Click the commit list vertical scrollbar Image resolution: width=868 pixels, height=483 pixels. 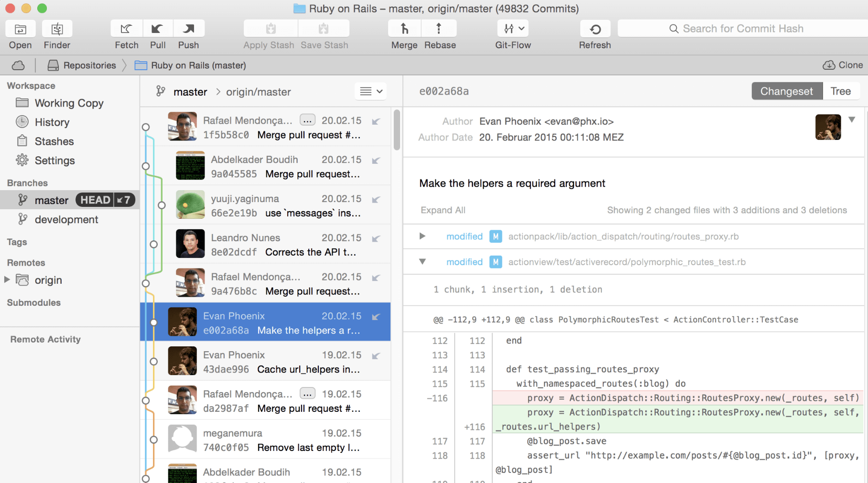tap(397, 130)
